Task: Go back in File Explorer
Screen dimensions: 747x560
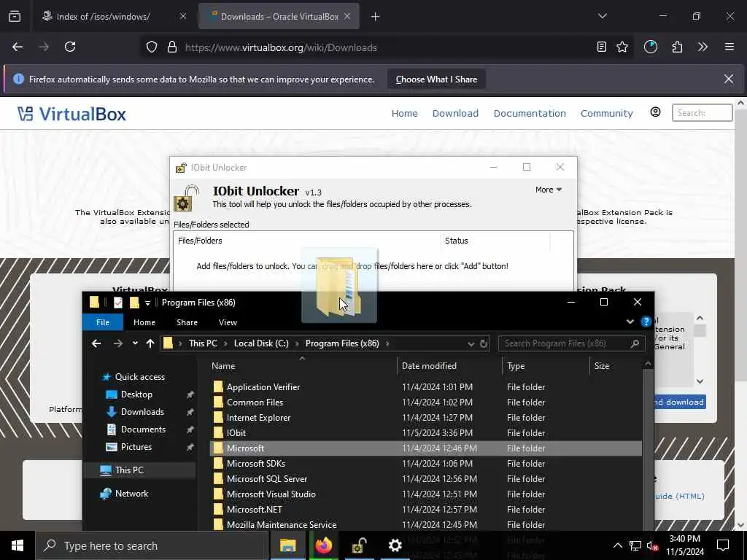Action: click(96, 343)
